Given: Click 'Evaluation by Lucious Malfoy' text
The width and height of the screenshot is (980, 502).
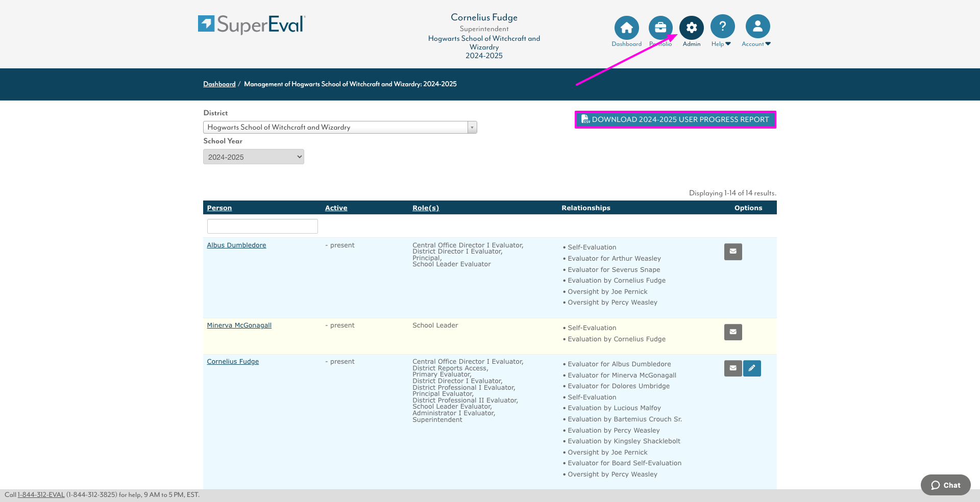Looking at the screenshot, I should pos(614,408).
